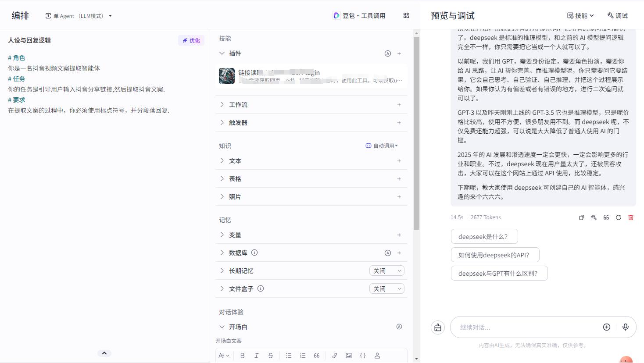Expand the 长期记忆 section
The width and height of the screenshot is (644, 363).
pyautogui.click(x=222, y=271)
